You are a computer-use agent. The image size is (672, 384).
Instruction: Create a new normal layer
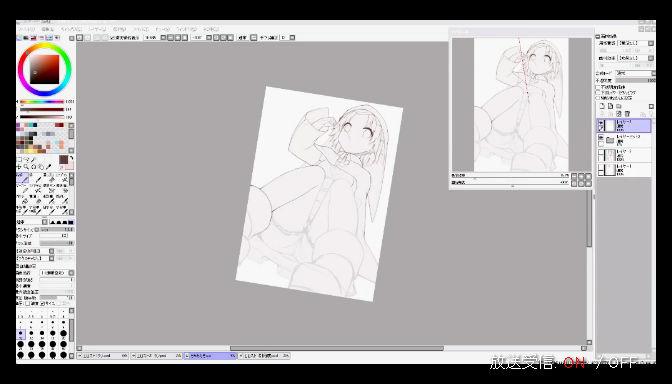click(602, 106)
